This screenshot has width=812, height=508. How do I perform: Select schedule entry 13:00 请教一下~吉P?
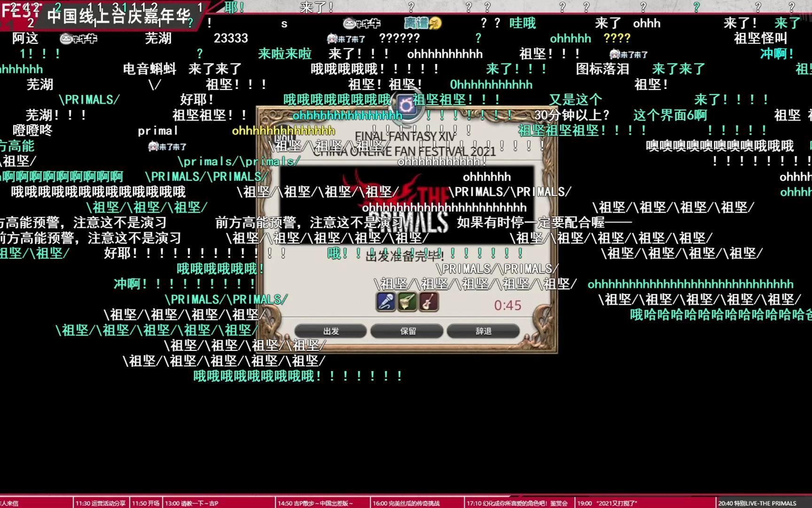click(191, 503)
